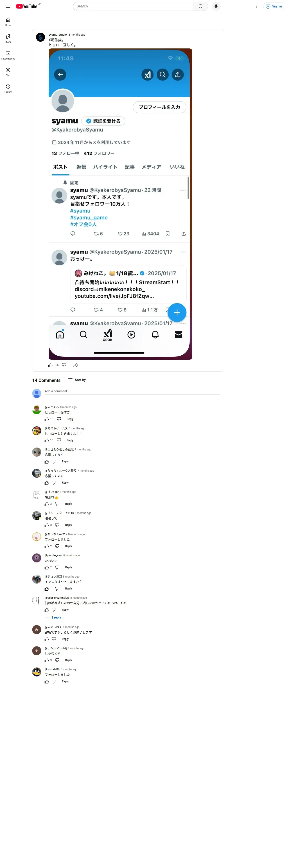Open the Sort by comments dropdown
The height and width of the screenshot is (868, 289).
[77, 380]
